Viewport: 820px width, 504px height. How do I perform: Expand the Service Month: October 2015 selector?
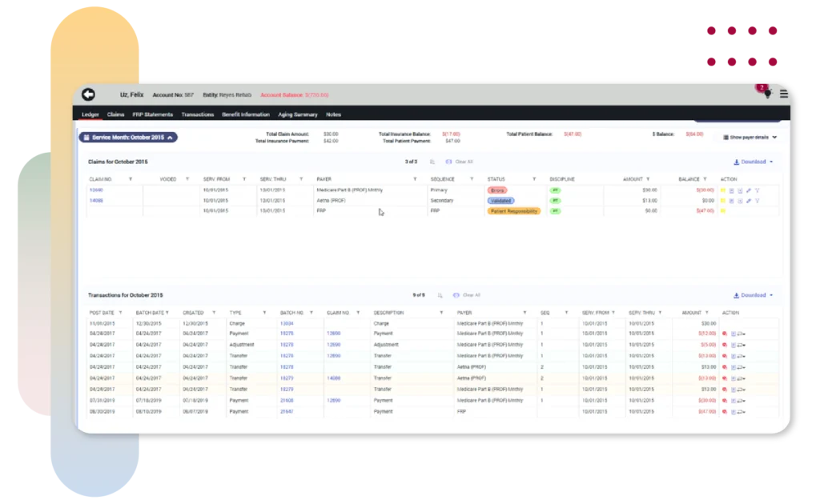click(128, 138)
